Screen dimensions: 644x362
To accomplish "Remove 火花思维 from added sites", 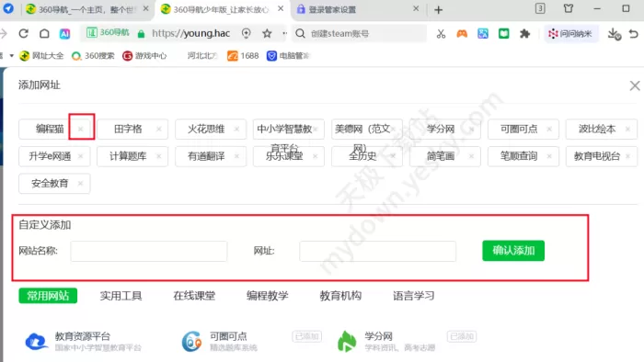I will click(x=237, y=130).
